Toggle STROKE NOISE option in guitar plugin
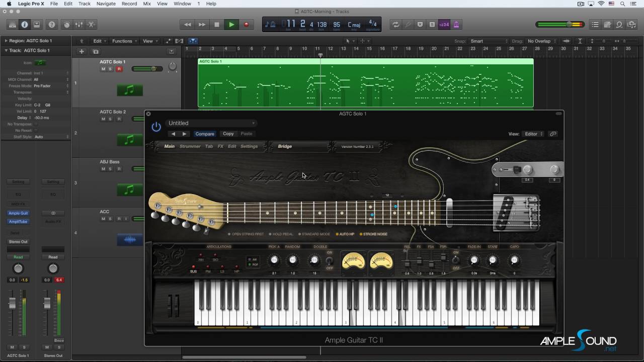644x362 pixels. 373,234
